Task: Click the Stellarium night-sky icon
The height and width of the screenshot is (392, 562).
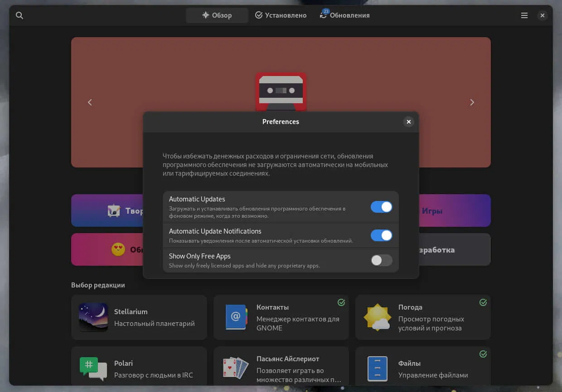Action: pos(93,317)
